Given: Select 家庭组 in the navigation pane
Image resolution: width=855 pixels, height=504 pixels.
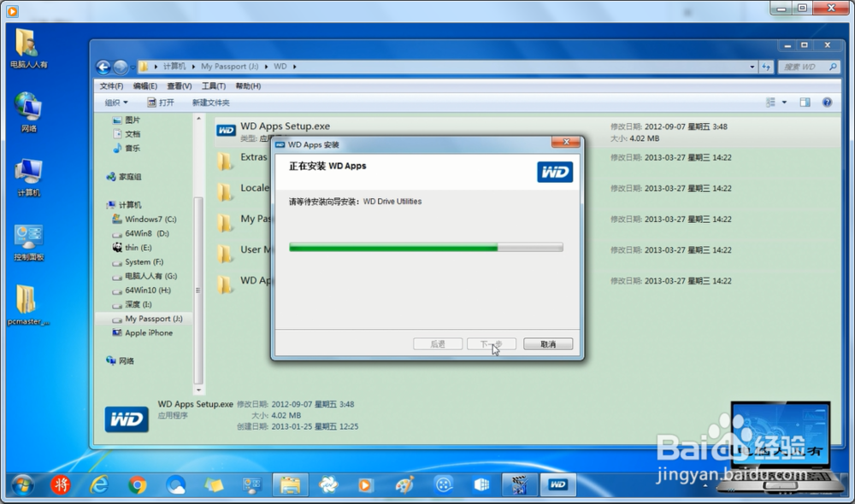Looking at the screenshot, I should point(124,177).
